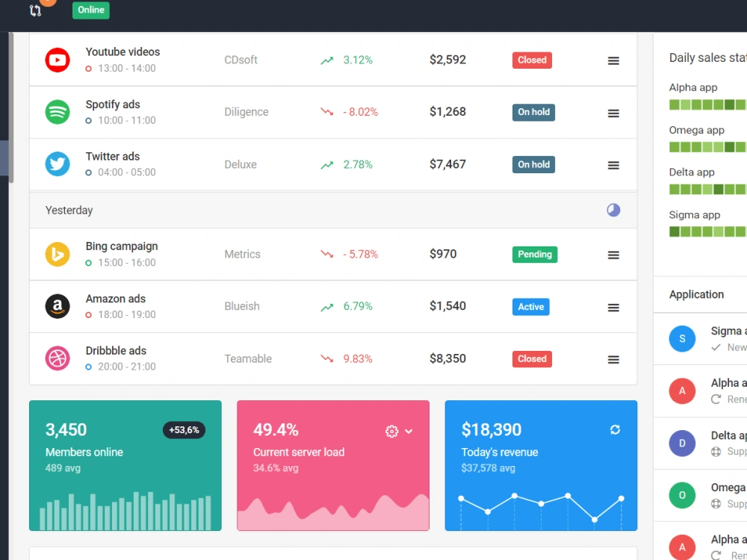Click the upward trend arrow beside 6.79%

click(327, 307)
